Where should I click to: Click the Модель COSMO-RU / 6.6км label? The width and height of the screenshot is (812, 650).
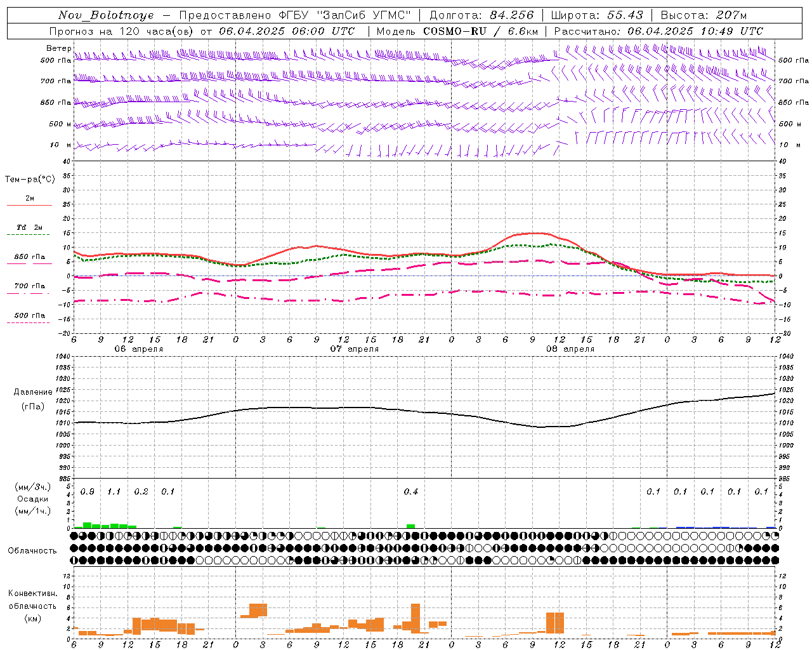457,31
